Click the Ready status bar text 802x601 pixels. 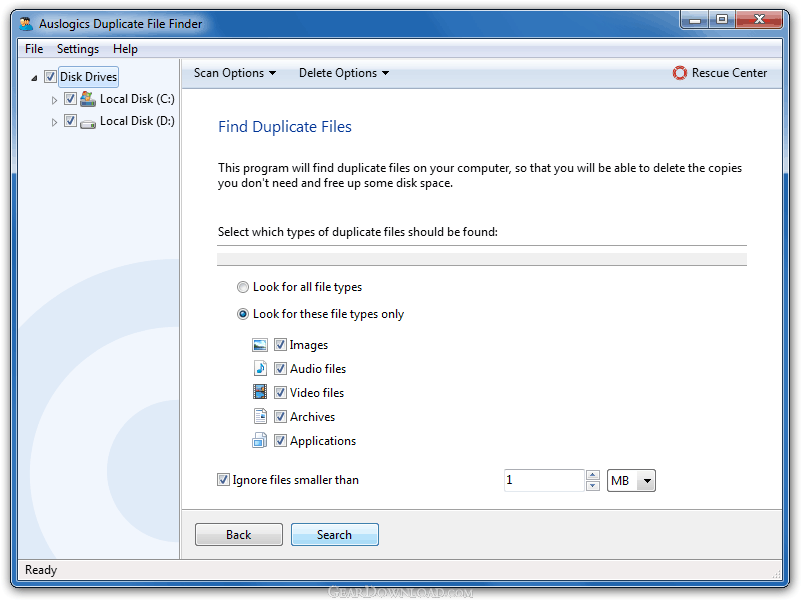point(41,570)
